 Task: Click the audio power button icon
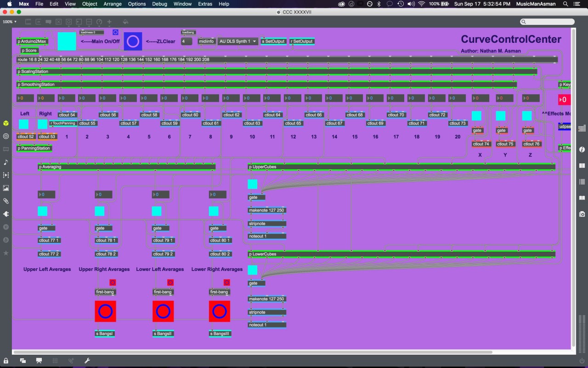tap(582, 361)
